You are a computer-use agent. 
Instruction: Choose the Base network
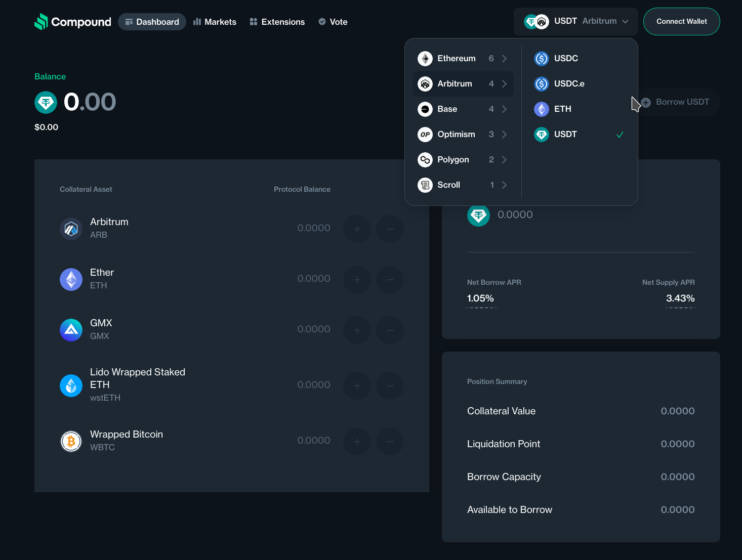463,109
